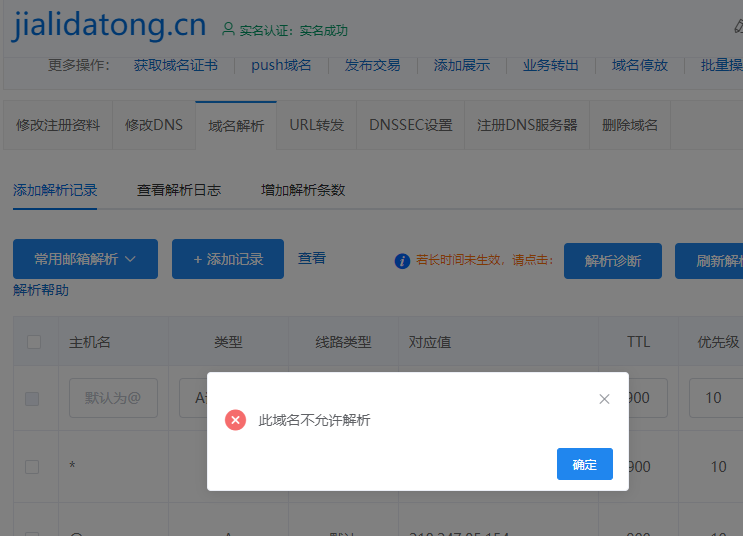Toggle checkbox in new record input row
The width and height of the screenshot is (743, 536).
click(x=32, y=399)
